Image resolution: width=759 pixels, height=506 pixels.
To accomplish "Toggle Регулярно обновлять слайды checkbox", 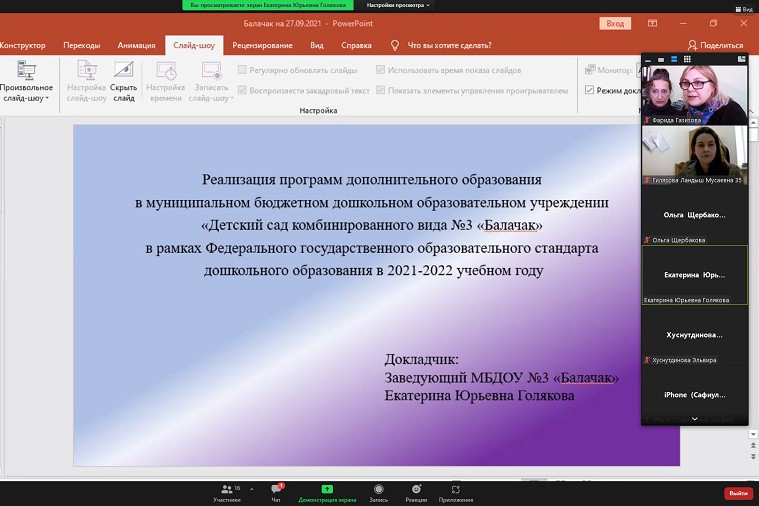I will click(x=242, y=70).
